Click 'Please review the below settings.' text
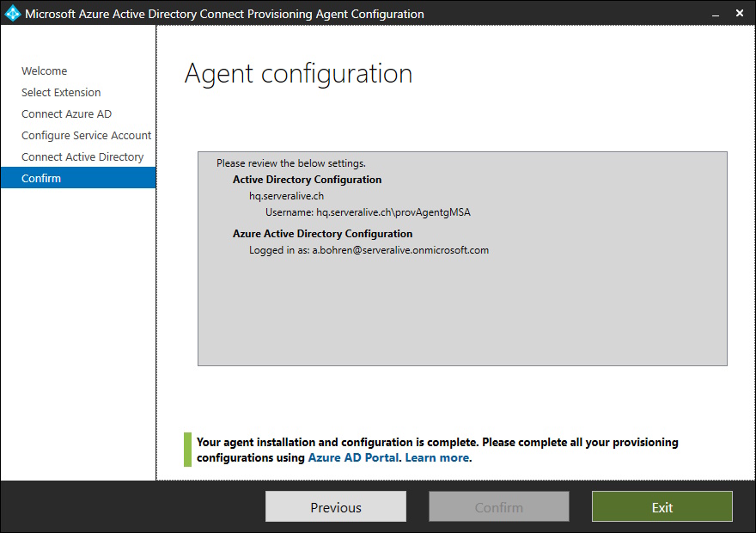 pos(290,163)
